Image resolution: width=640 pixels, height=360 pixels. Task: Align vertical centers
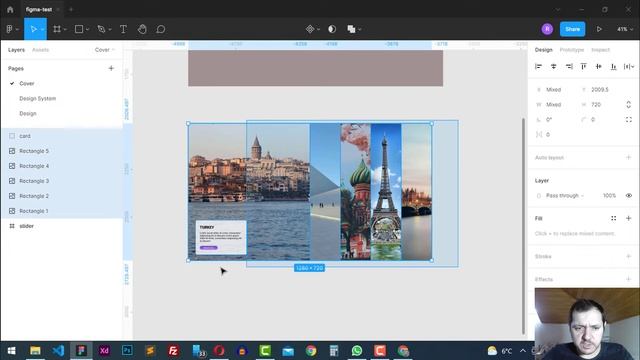tap(598, 67)
